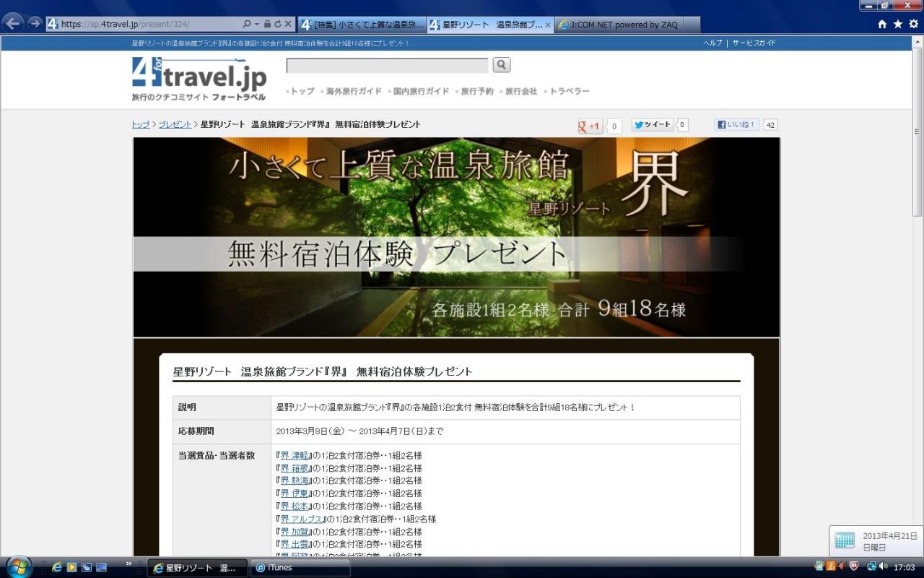Click the site search magnifier button
924x578 pixels.
pyautogui.click(x=502, y=65)
